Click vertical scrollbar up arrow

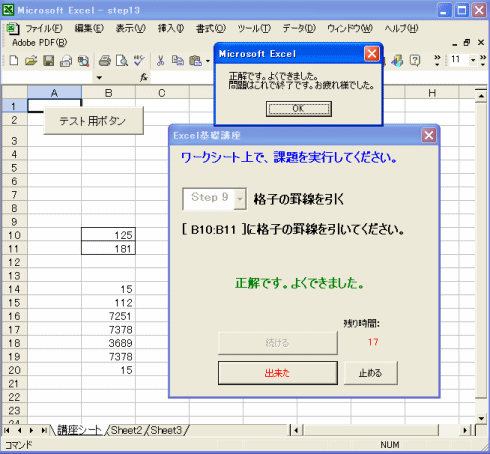pos(481,96)
